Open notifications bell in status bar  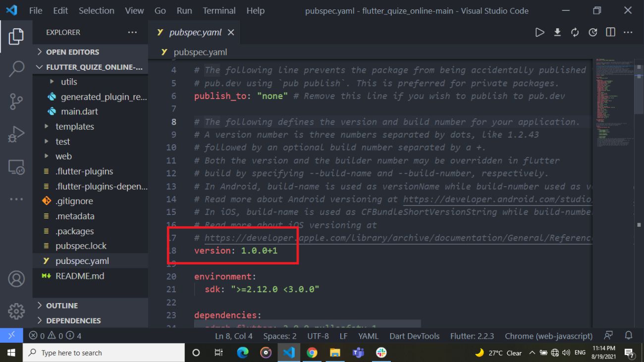tap(629, 336)
